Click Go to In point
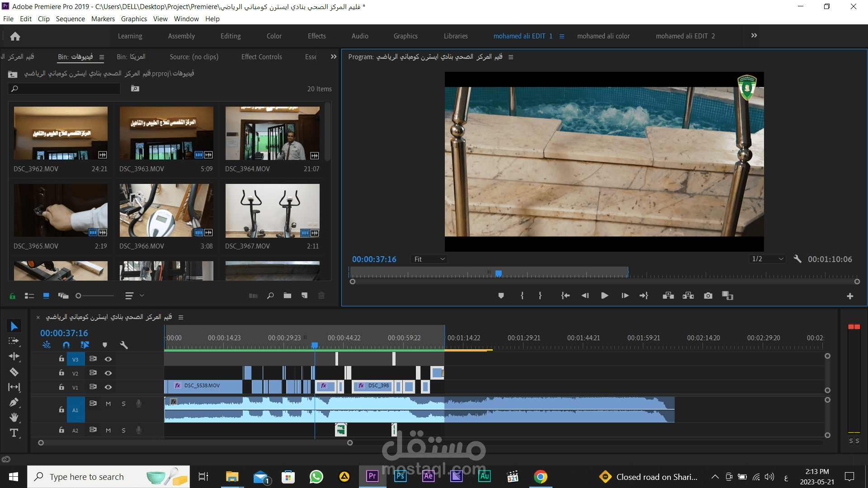The width and height of the screenshot is (868, 488). click(x=566, y=296)
